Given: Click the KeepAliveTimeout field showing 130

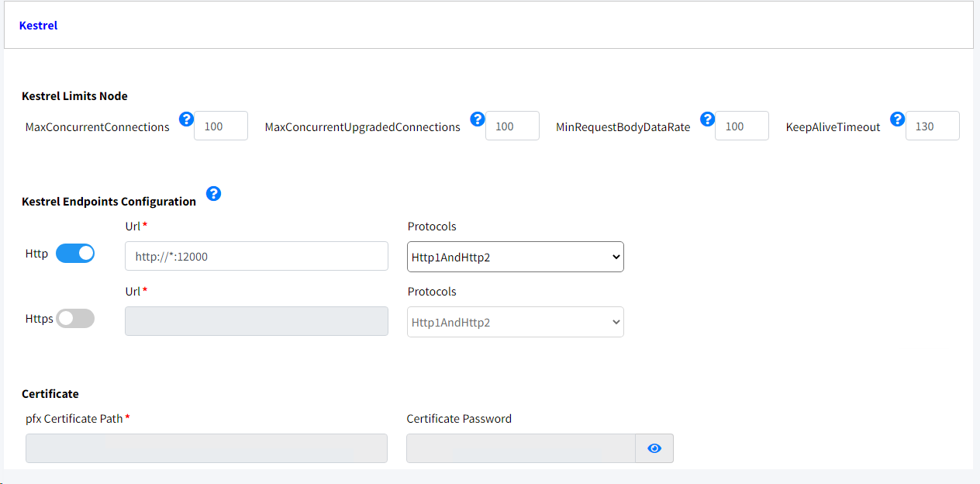Looking at the screenshot, I should [933, 126].
